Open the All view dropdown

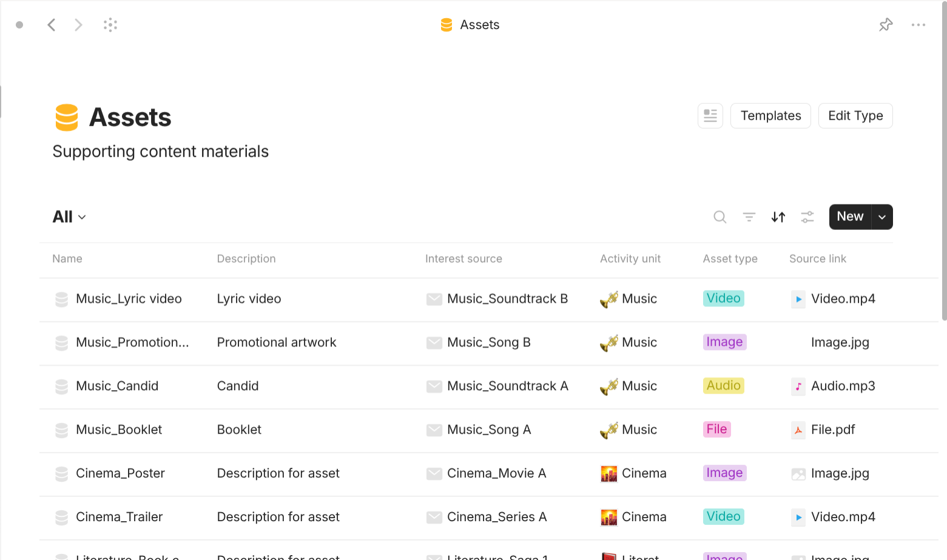click(x=68, y=217)
